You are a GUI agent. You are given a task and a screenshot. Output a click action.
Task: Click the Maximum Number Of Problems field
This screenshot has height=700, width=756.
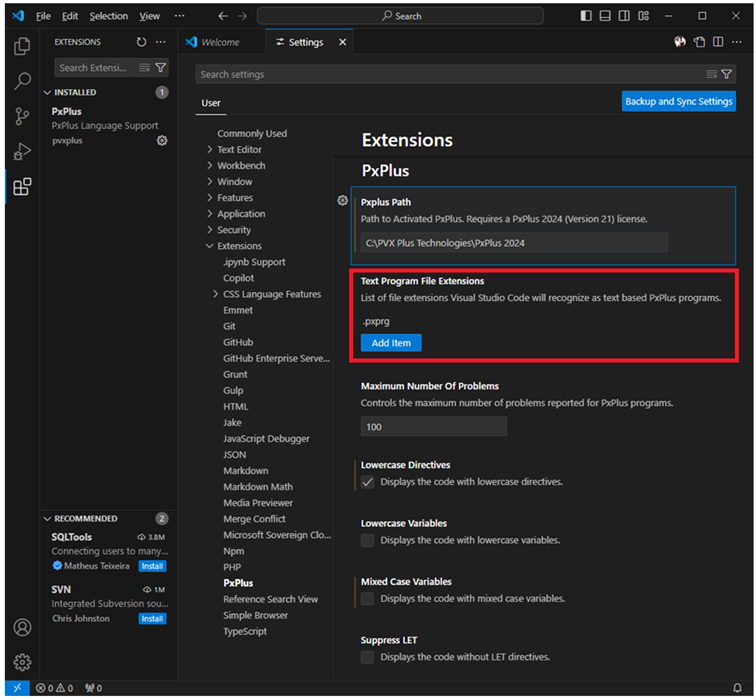click(433, 427)
